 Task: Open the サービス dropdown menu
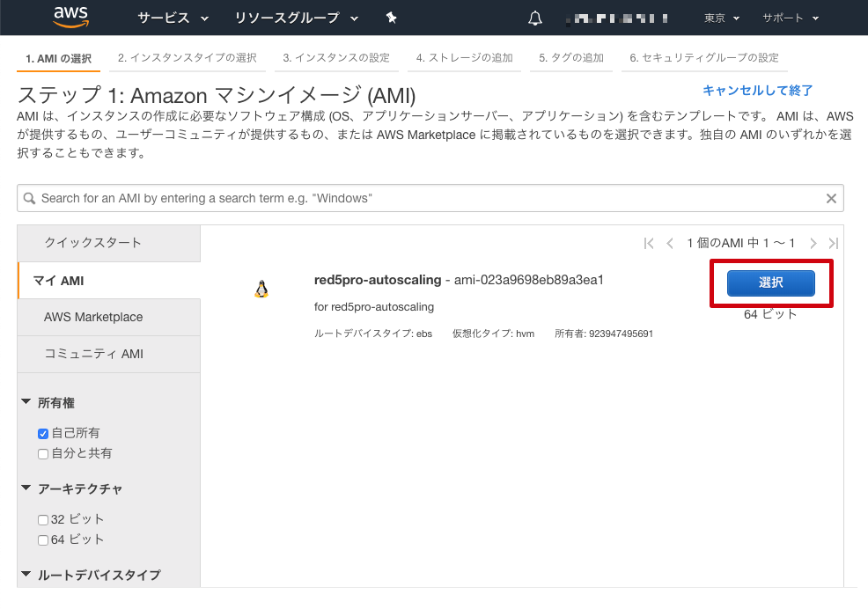tap(173, 18)
